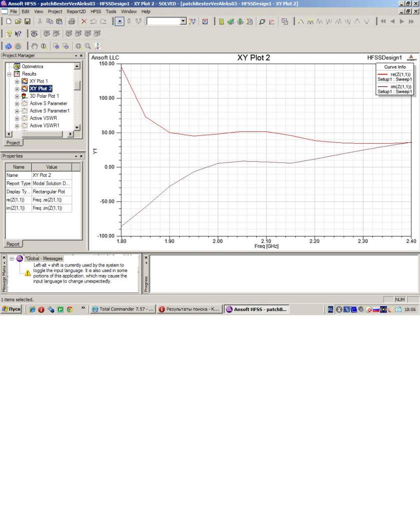Switch to Total Commander in the taskbar

pyautogui.click(x=122, y=310)
